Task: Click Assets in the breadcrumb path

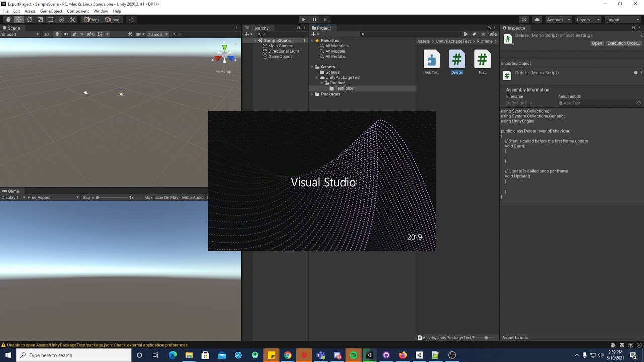Action: click(x=424, y=41)
